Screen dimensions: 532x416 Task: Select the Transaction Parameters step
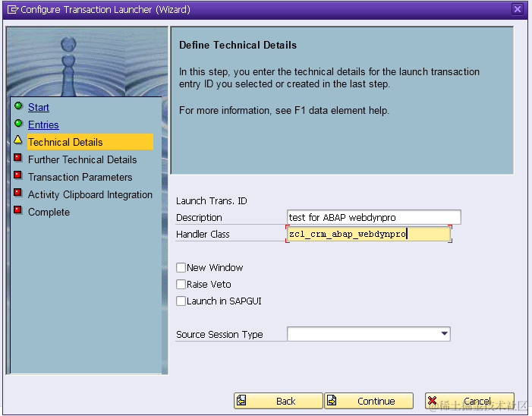80,177
